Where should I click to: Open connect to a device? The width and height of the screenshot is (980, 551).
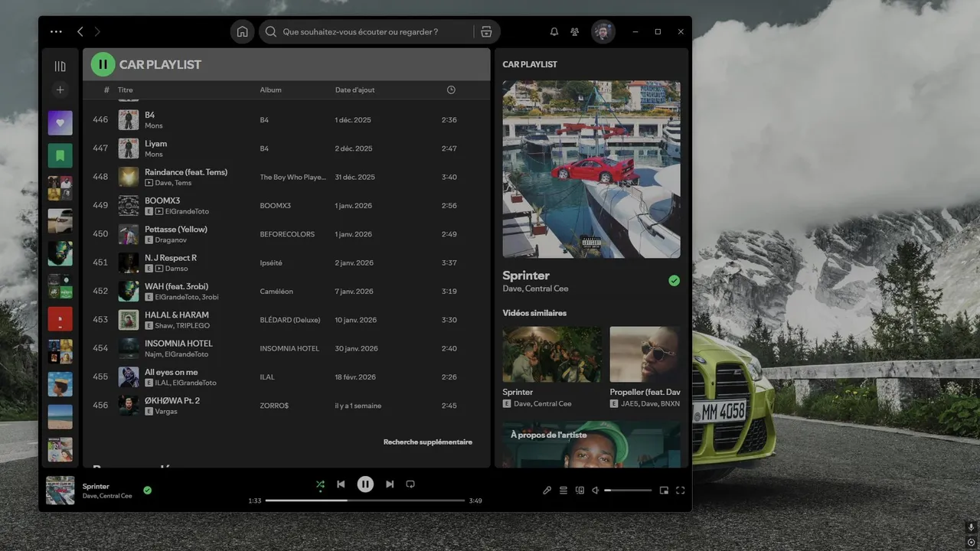tap(580, 491)
